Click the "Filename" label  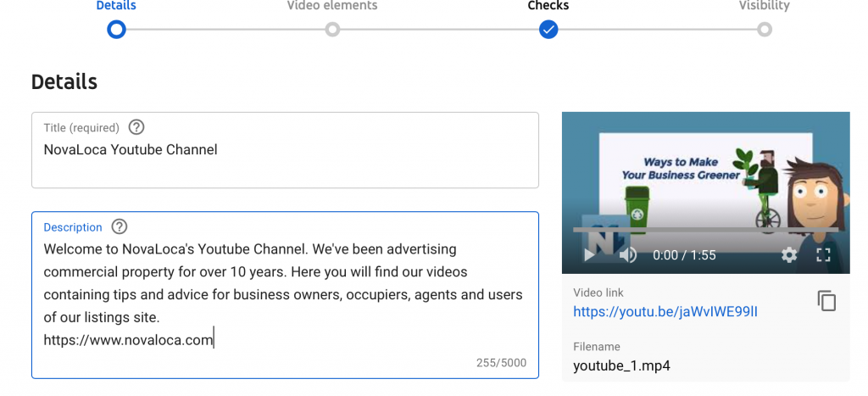pos(596,347)
